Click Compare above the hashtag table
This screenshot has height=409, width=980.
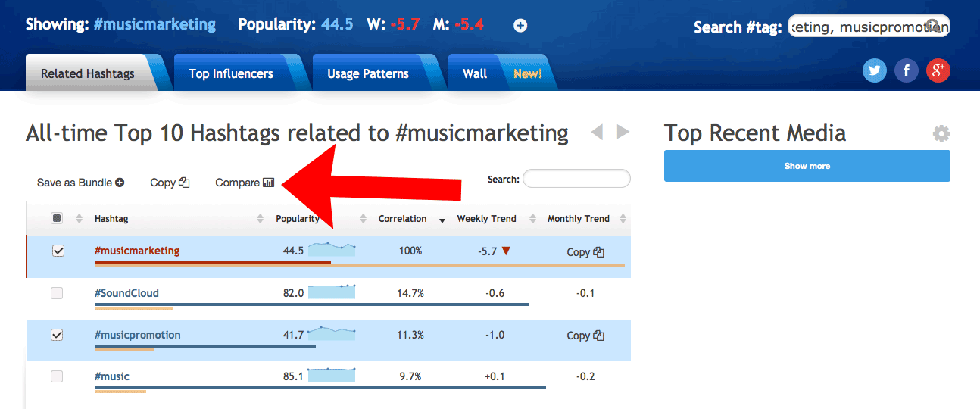244,183
